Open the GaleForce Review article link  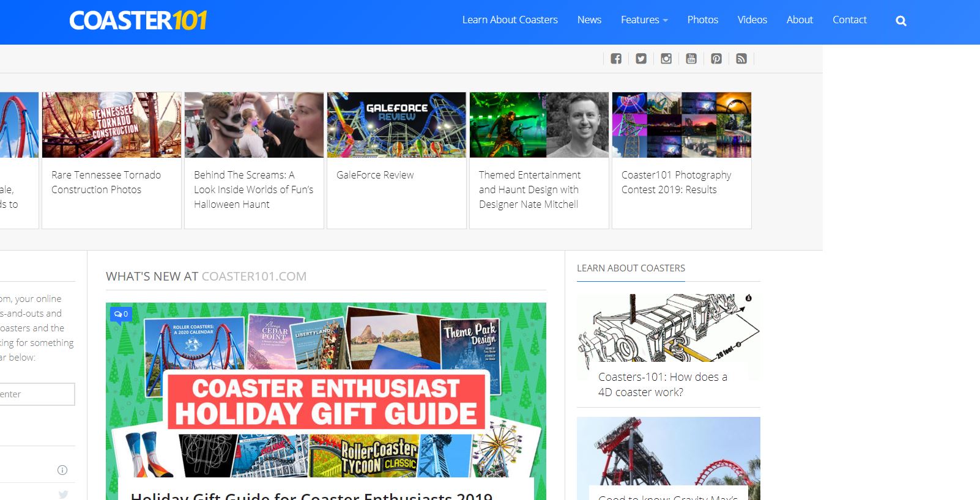(x=375, y=175)
